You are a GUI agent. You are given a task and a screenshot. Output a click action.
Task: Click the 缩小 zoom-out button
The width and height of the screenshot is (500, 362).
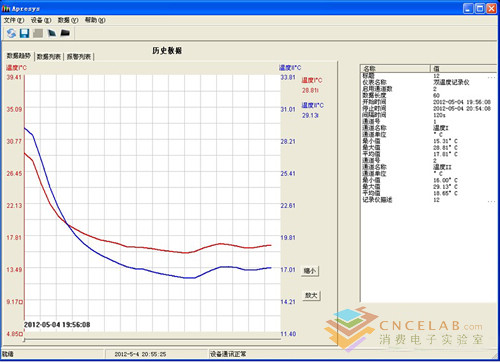point(310,271)
